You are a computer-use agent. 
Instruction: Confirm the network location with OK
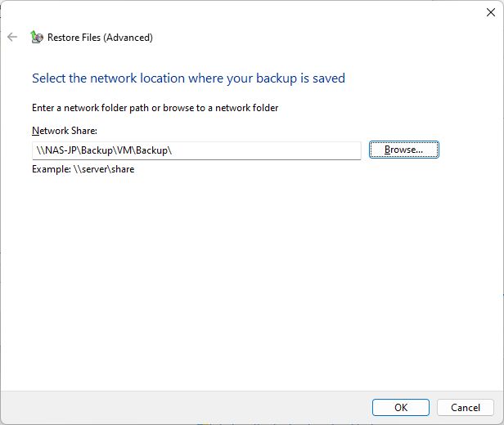coord(401,407)
